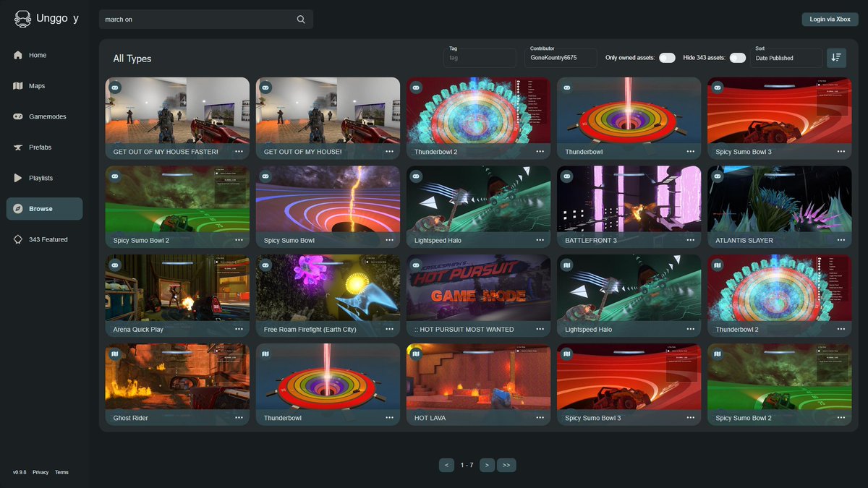Click the Contributor field with GoneKountry6675

pos(561,58)
